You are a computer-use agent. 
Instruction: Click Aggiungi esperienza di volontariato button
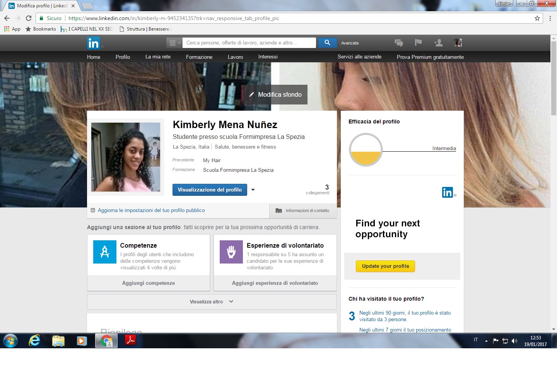(x=275, y=283)
